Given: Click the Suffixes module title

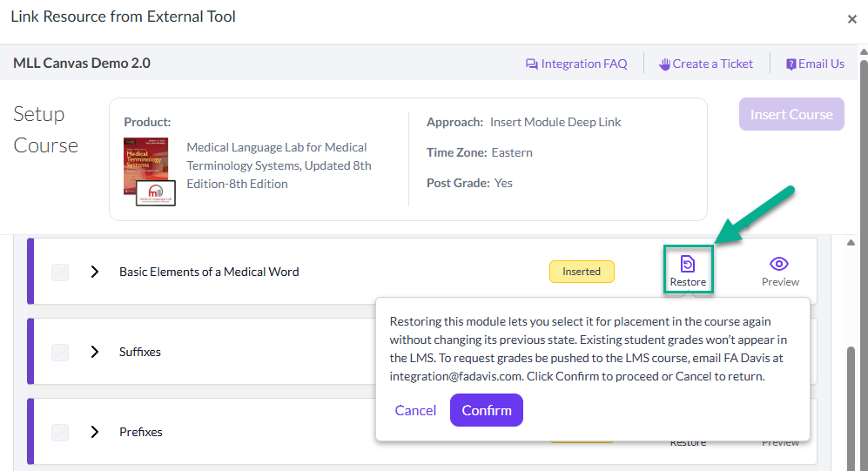Looking at the screenshot, I should pos(140,352).
